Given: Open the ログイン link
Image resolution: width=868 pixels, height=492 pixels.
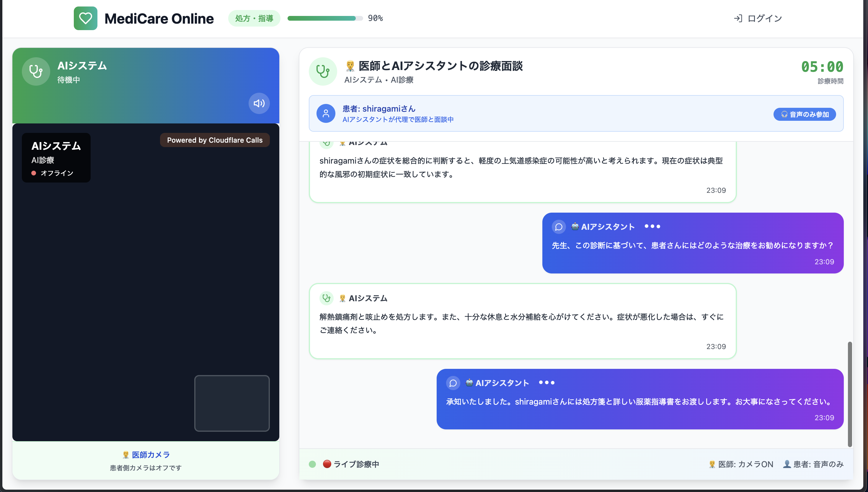Looking at the screenshot, I should (x=765, y=18).
